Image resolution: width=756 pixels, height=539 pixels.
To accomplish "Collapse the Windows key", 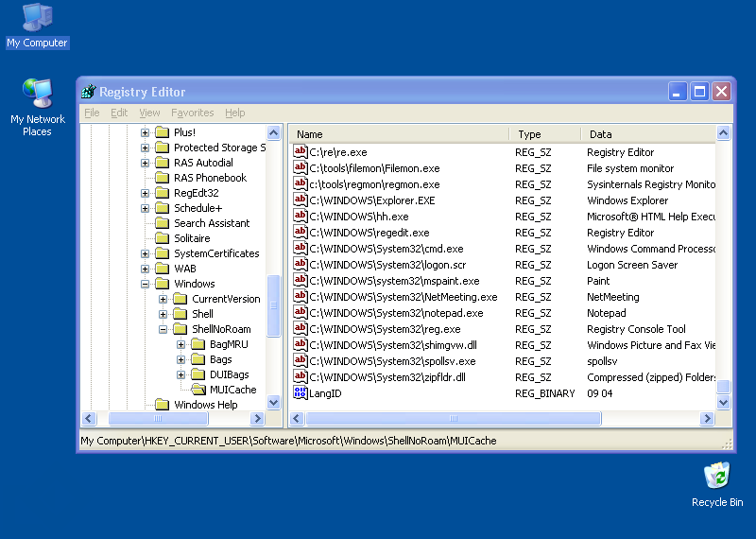I will point(145,284).
